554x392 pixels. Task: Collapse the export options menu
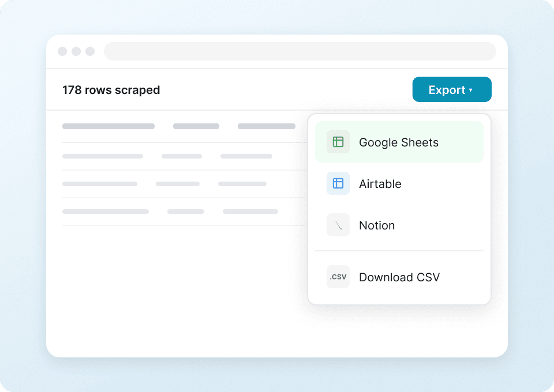click(452, 89)
